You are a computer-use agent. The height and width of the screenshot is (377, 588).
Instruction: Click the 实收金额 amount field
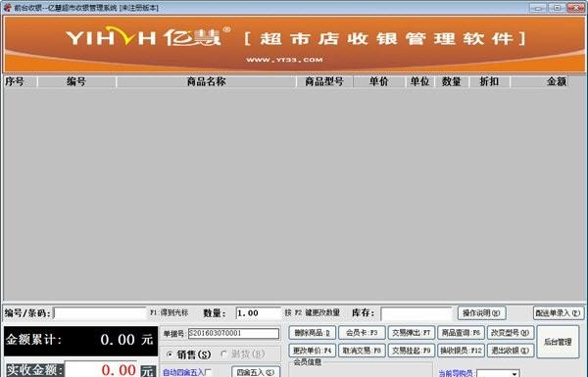[x=102, y=369]
